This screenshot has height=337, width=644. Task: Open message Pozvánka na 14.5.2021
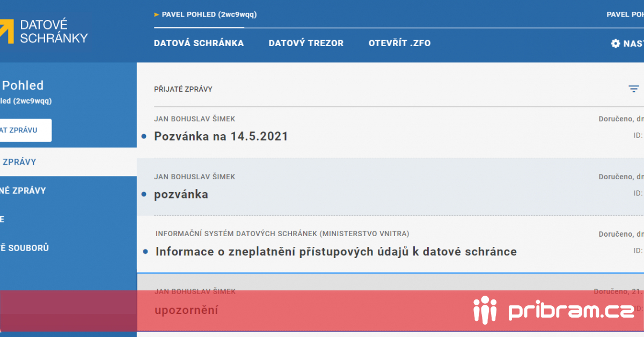(221, 136)
